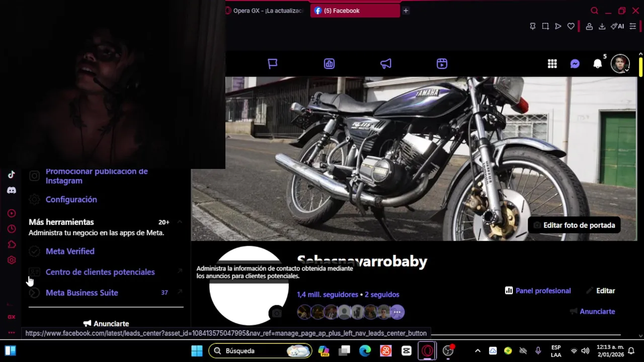Select the Facebook browser tab

[x=355, y=11]
